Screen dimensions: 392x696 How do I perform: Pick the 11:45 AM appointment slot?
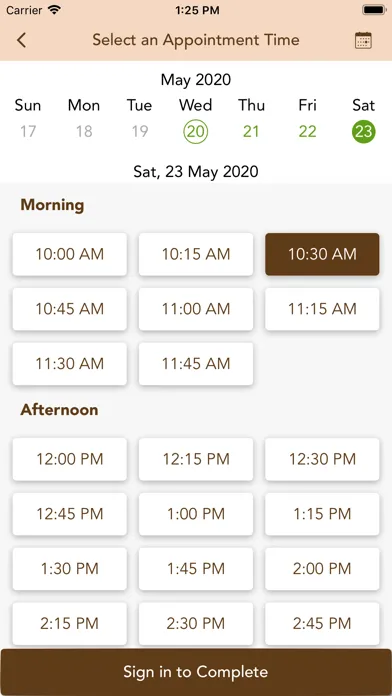coord(196,364)
